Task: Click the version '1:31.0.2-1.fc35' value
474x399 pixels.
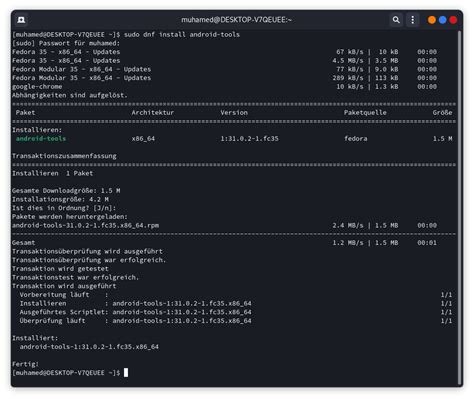Action: (x=249, y=138)
